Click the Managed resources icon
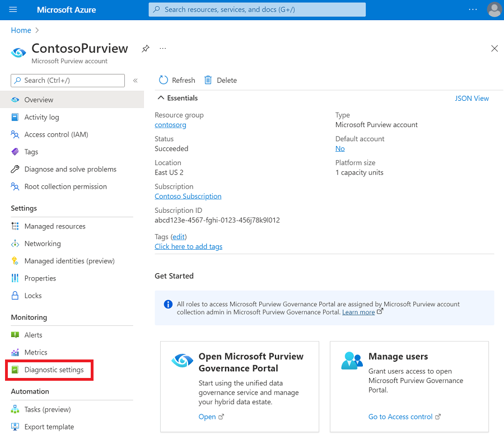Image resolution: width=504 pixels, height=439 pixels. click(15, 226)
